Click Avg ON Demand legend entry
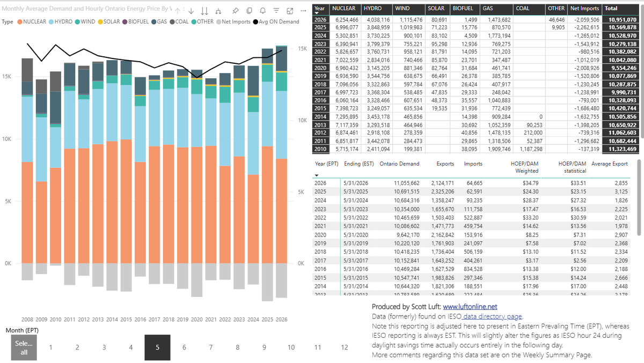The height and width of the screenshot is (363, 644). pos(276,22)
